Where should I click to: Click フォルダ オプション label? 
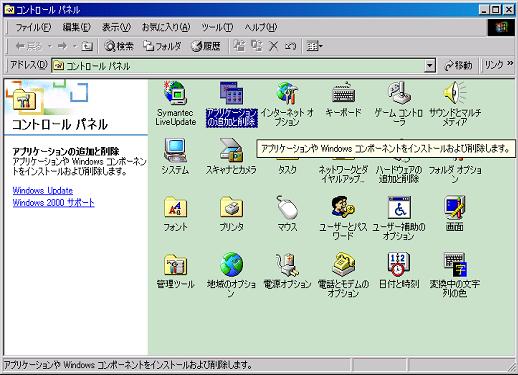tap(455, 174)
